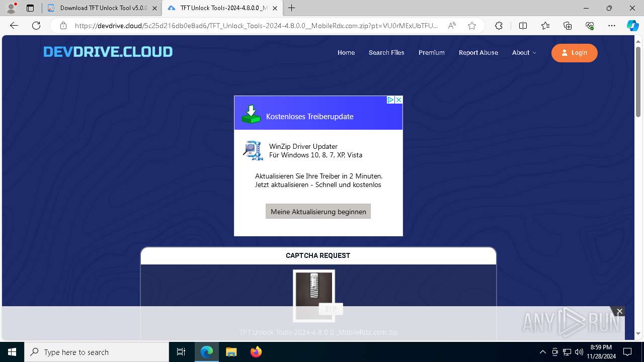Click scrollbar down arrow
This screenshot has height=362, width=644.
[638, 333]
